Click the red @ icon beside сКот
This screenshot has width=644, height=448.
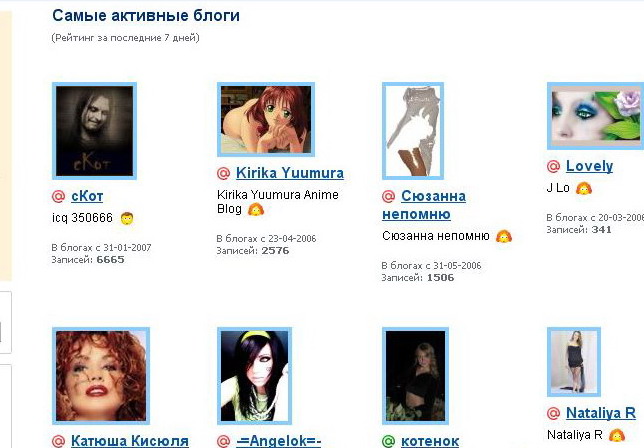(58, 196)
